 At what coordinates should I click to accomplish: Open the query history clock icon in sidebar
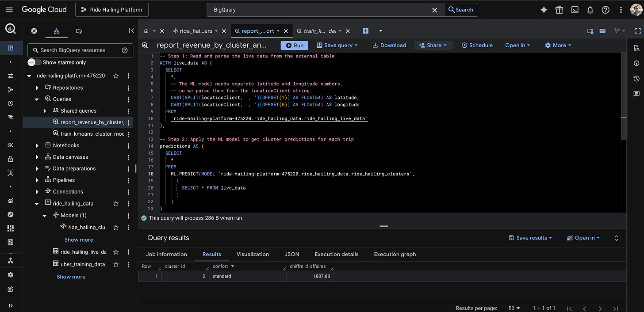[x=11, y=103]
